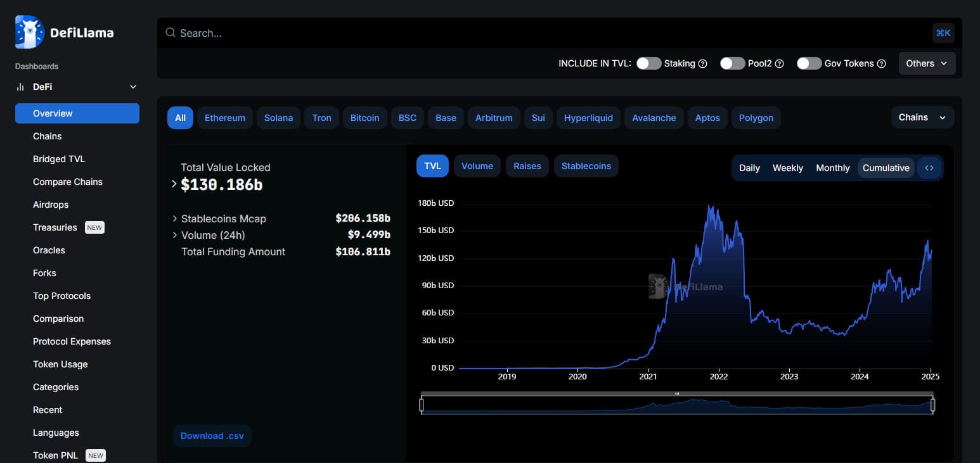Screen dimensions: 980x463
Task: Toggle Pool2 in TVL
Action: pyautogui.click(x=732, y=63)
